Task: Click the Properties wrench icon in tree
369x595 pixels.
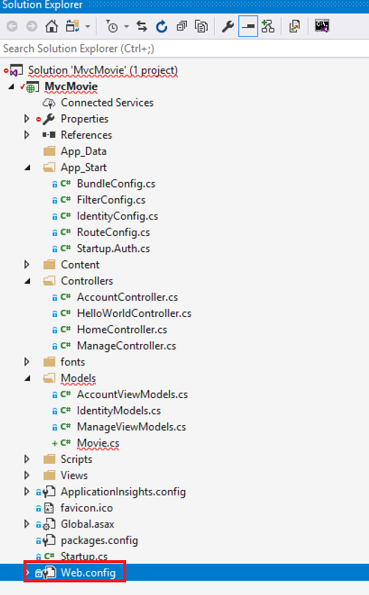Action: pos(49,119)
